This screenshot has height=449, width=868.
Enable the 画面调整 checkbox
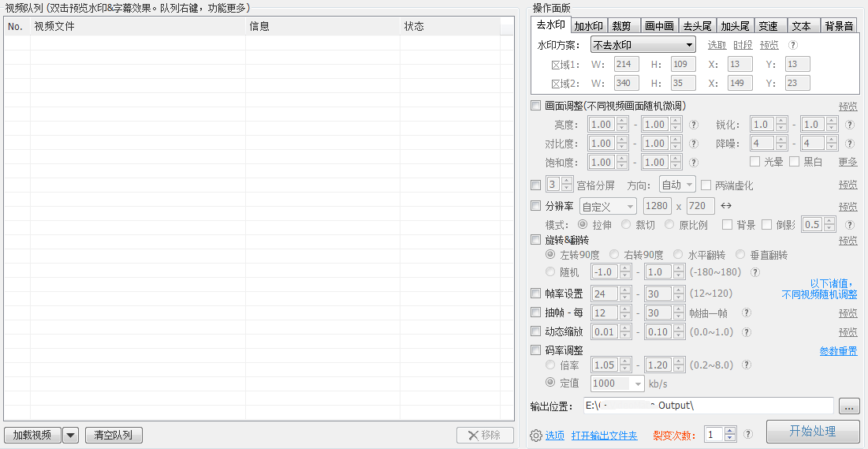point(536,106)
